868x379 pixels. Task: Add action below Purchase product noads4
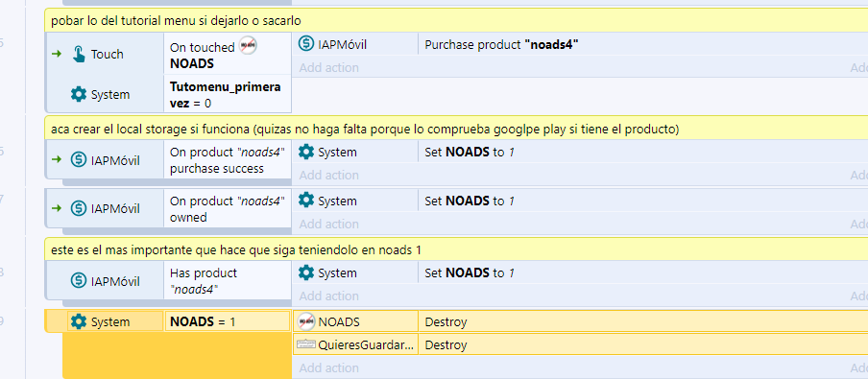point(328,67)
